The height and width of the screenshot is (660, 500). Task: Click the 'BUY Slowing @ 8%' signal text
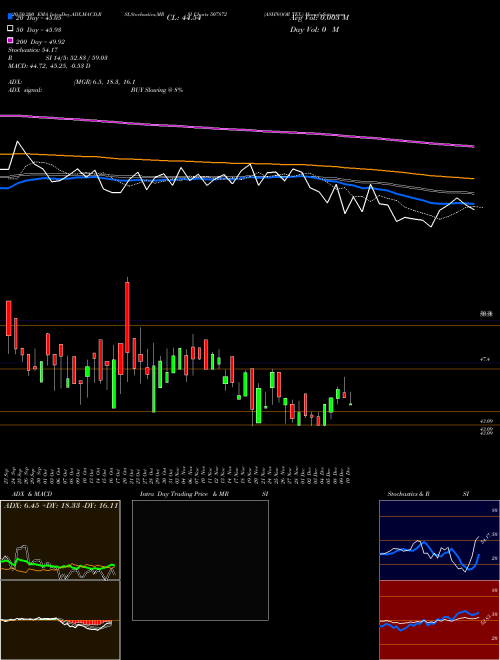[x=157, y=90]
